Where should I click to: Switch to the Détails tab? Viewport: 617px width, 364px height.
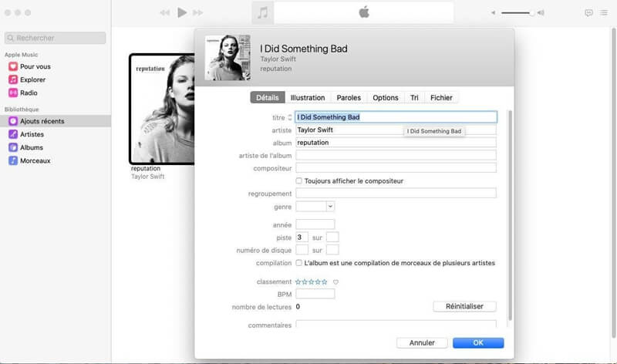[x=267, y=98]
